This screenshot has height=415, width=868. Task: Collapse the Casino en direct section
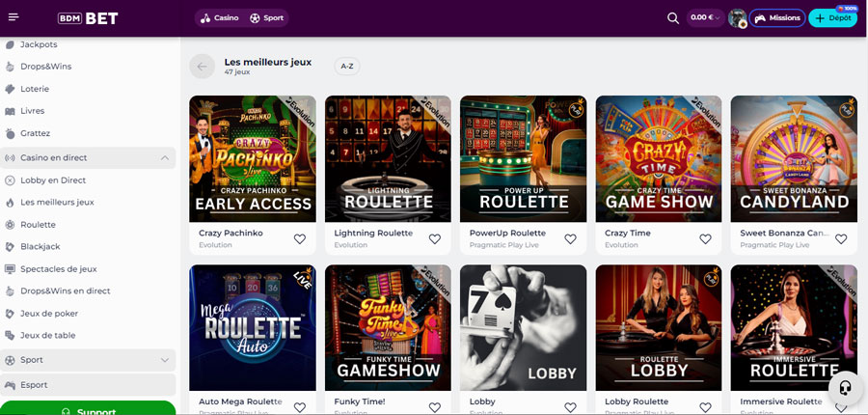(x=164, y=158)
